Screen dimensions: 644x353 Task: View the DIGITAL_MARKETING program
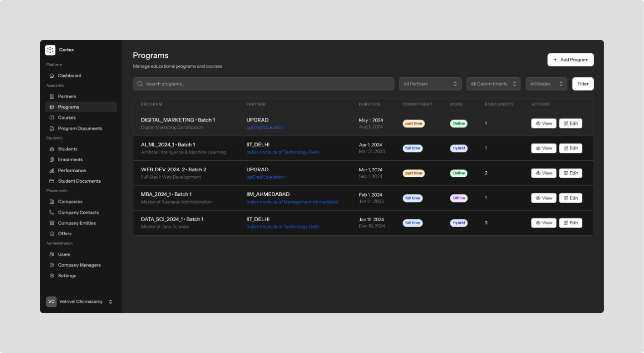pos(543,123)
